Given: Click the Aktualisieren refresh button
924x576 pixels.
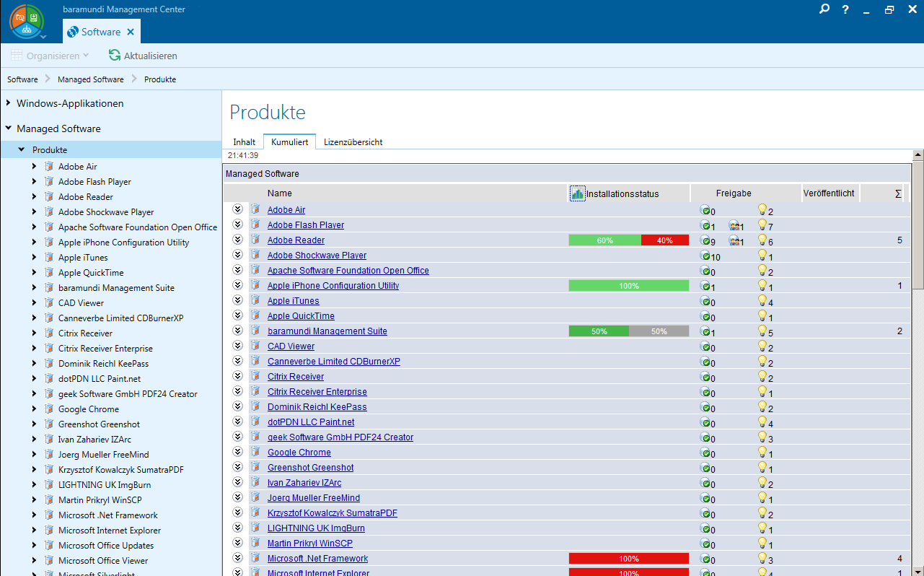Looking at the screenshot, I should (x=143, y=56).
